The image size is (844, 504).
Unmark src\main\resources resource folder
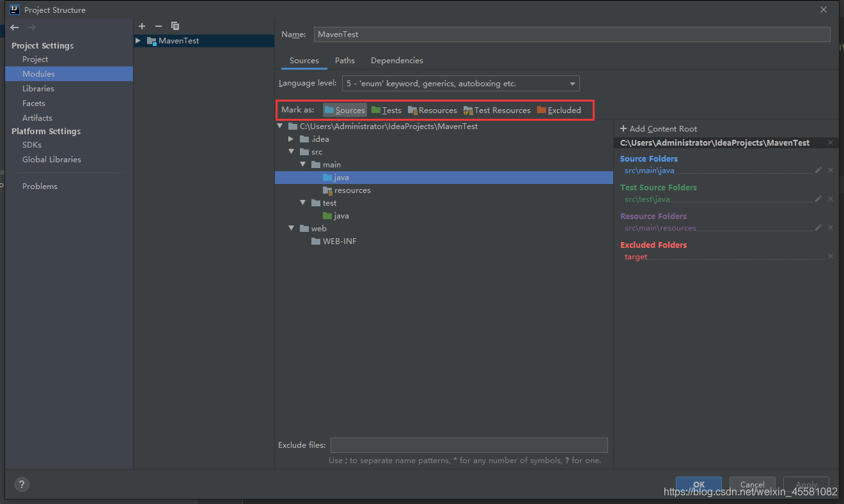831,227
